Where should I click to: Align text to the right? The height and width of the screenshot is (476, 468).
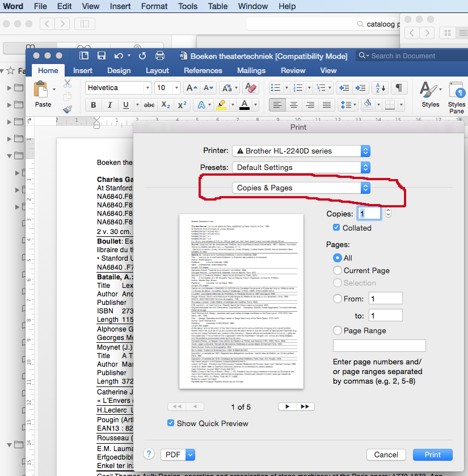310,105
